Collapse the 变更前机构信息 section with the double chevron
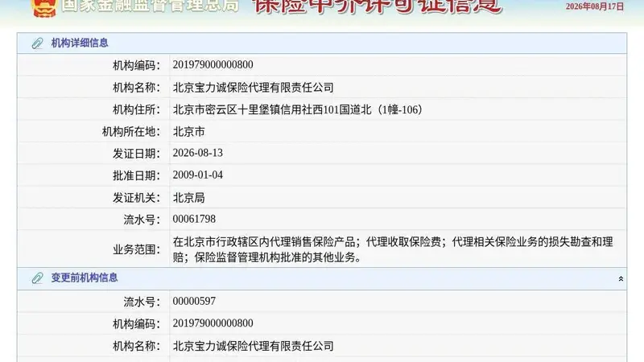The image size is (644, 362). click(x=621, y=278)
